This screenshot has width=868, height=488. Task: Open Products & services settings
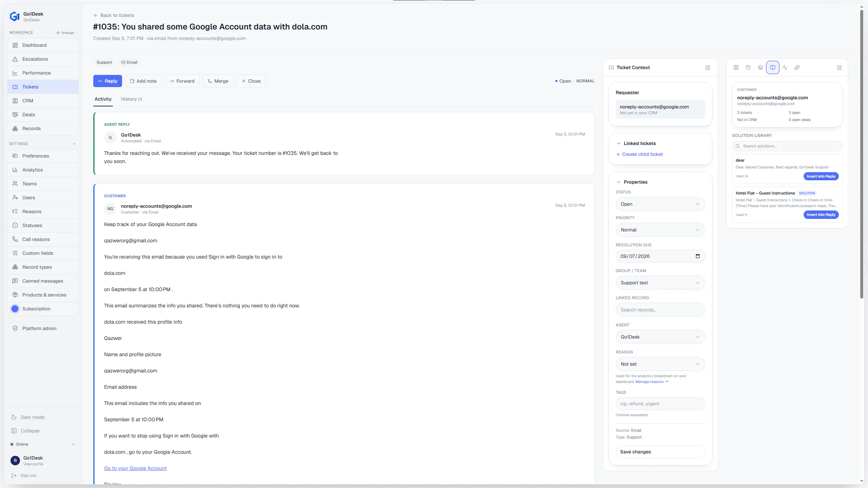pyautogui.click(x=43, y=295)
